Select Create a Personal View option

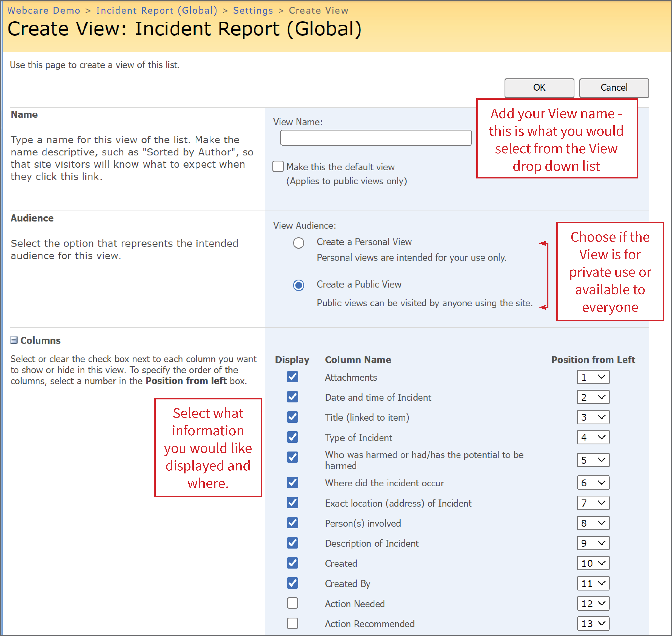point(298,243)
